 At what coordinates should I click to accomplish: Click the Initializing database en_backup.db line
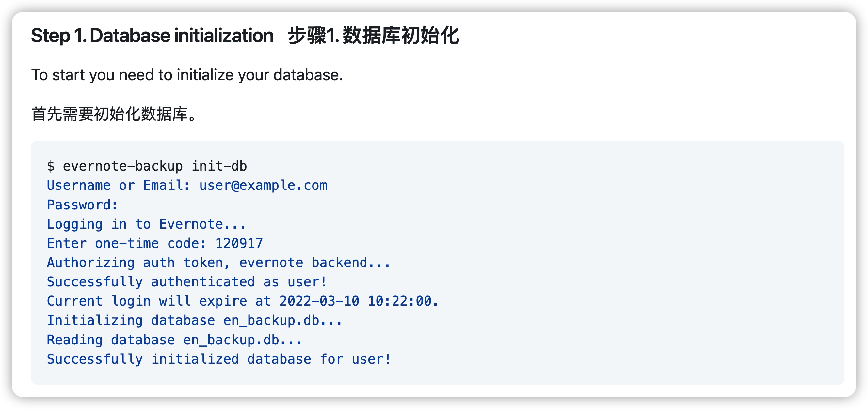(194, 321)
